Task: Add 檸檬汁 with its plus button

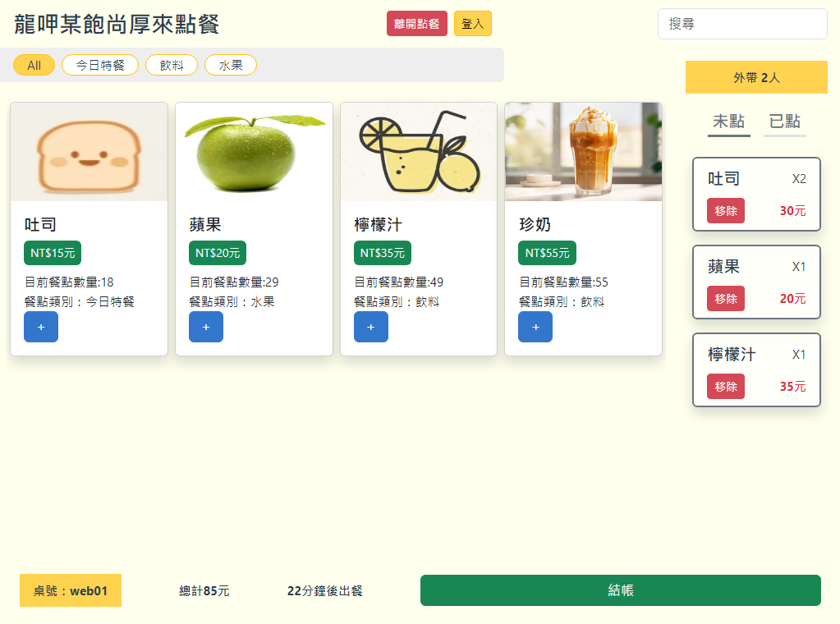Action: coord(370,327)
